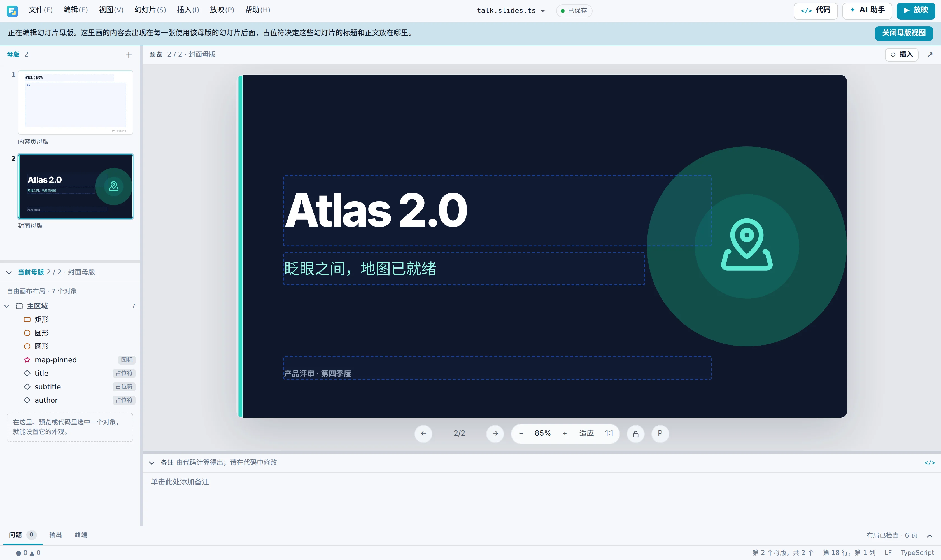Select the 矩形 rectangle object
Screen dimensions: 941x560
pyautogui.click(x=70, y=320)
